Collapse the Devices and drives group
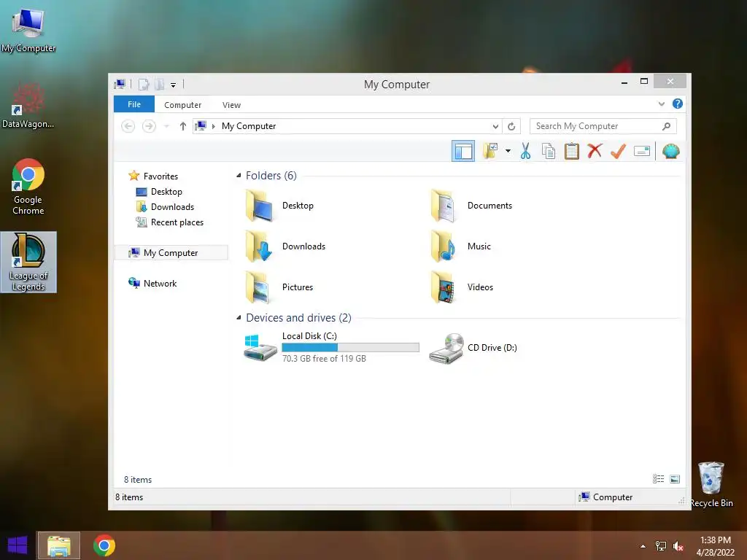The height and width of the screenshot is (560, 747). click(239, 318)
